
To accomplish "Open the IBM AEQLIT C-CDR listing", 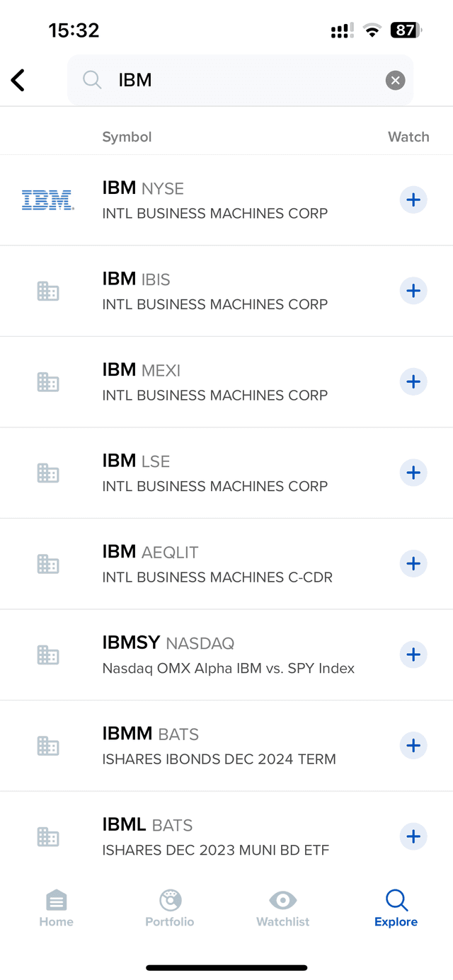I will [x=212, y=564].
